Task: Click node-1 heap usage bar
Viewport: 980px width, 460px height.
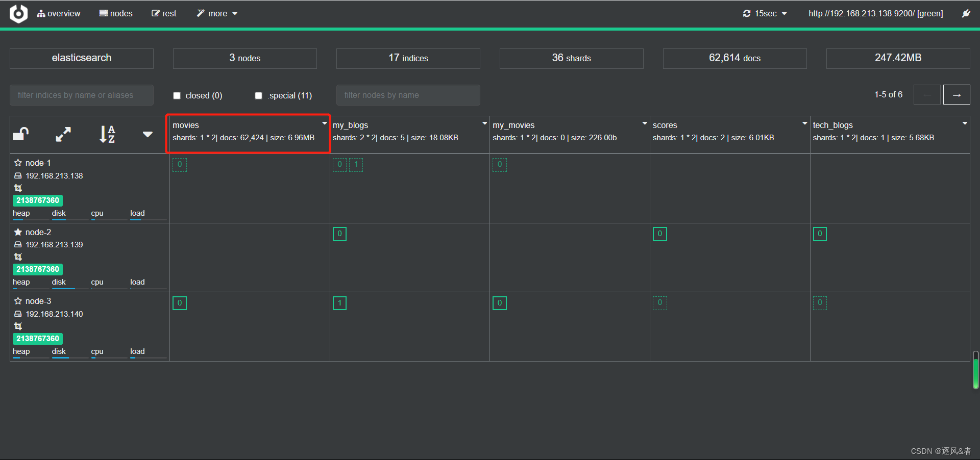Action: click(31, 220)
